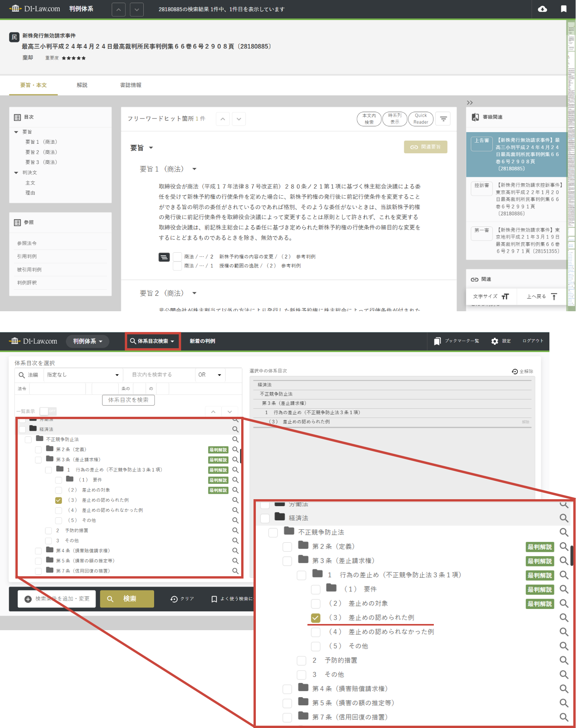Click クリア to clear conditions
This screenshot has height=728, width=576.
click(x=183, y=599)
